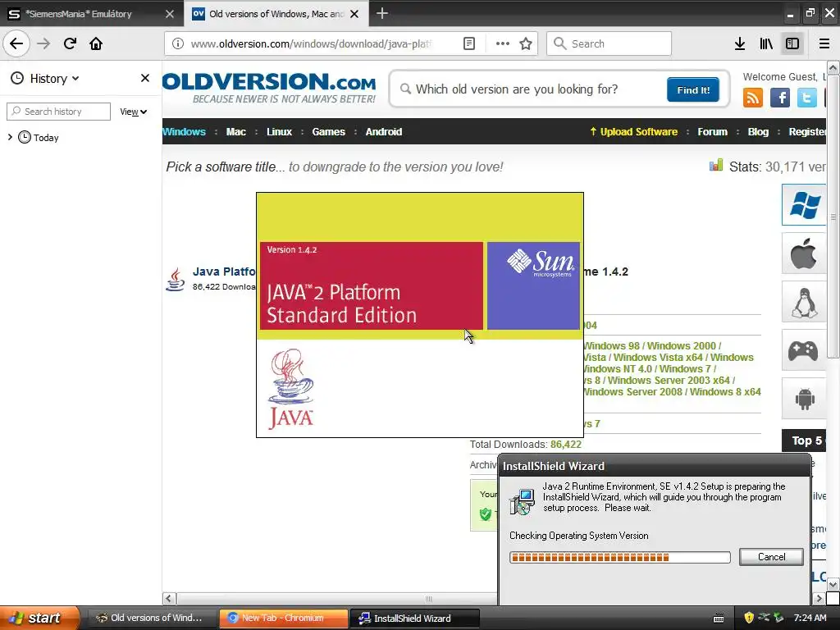The width and height of the screenshot is (840, 630).
Task: Open the Facebook icon link
Action: 779,98
